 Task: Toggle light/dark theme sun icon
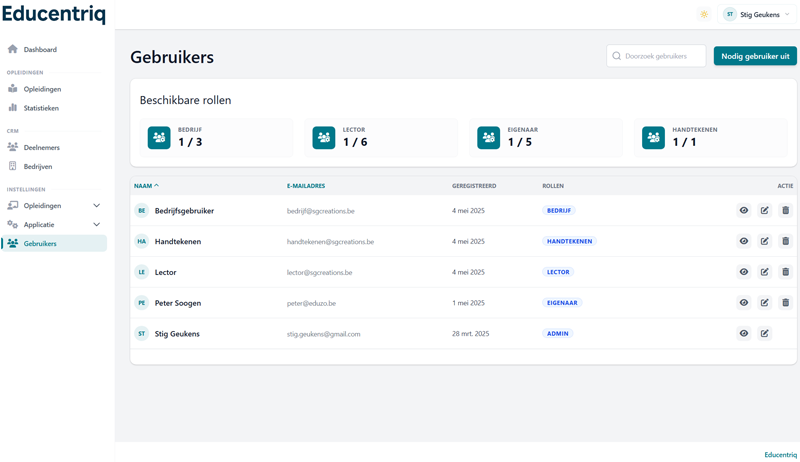pyautogui.click(x=704, y=15)
